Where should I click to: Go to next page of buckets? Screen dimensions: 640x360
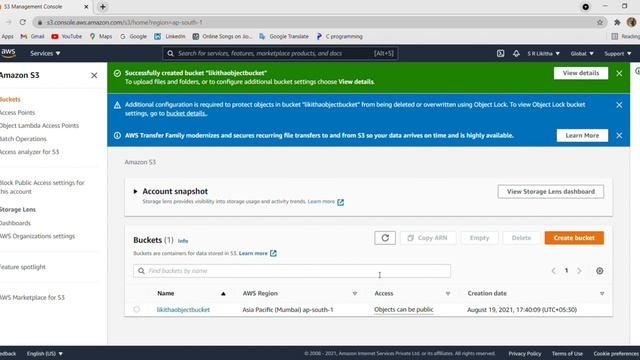coord(579,271)
